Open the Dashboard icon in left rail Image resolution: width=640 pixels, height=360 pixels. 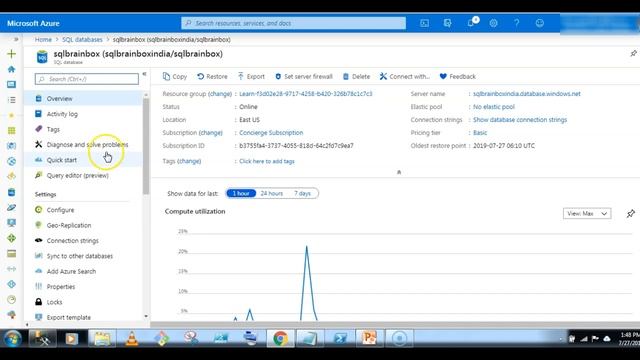(11, 84)
